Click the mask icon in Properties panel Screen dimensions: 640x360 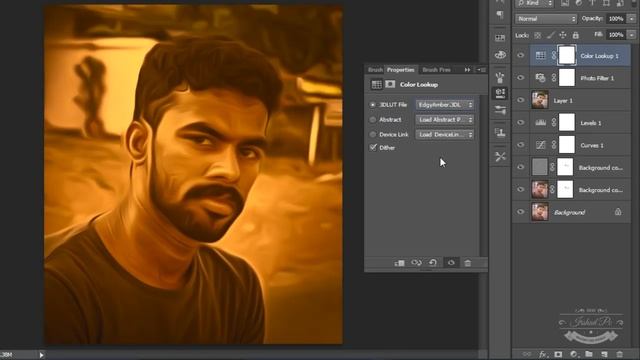click(390, 84)
